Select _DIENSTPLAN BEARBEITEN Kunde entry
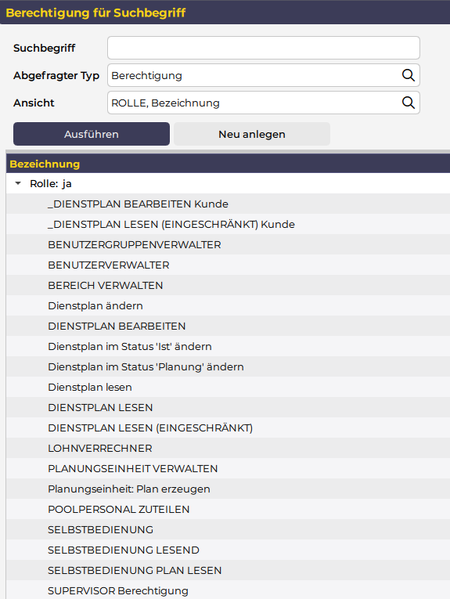 coord(228,204)
